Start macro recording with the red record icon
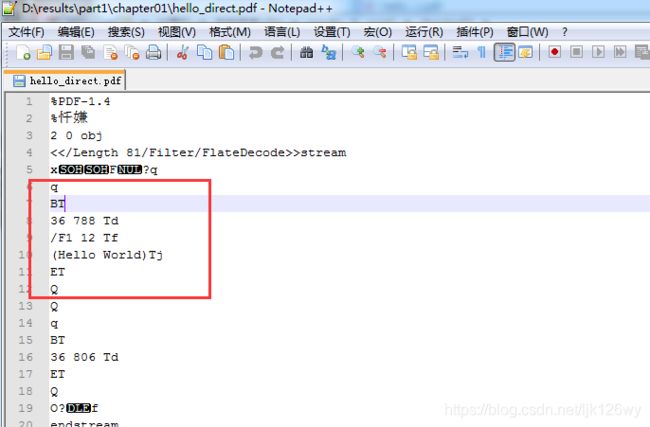The image size is (650, 427). point(555,53)
